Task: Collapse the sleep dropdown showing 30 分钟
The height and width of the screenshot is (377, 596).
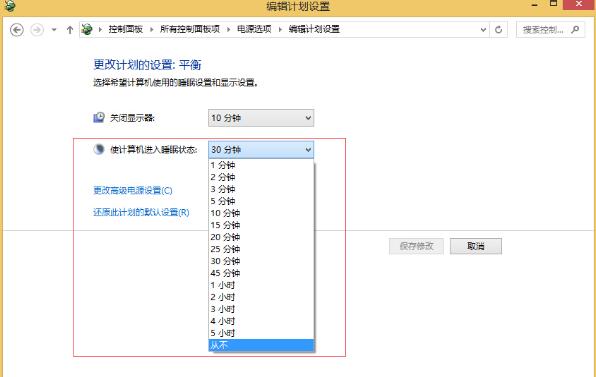Action: click(261, 150)
